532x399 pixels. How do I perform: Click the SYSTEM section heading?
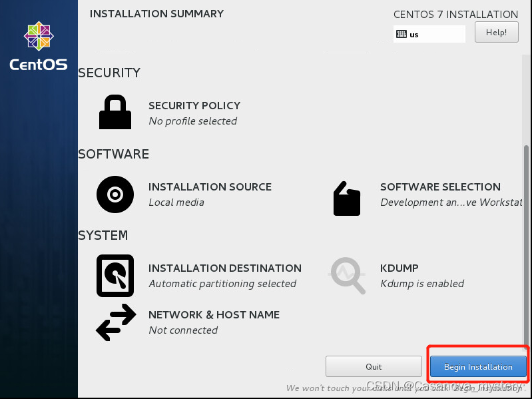(103, 235)
